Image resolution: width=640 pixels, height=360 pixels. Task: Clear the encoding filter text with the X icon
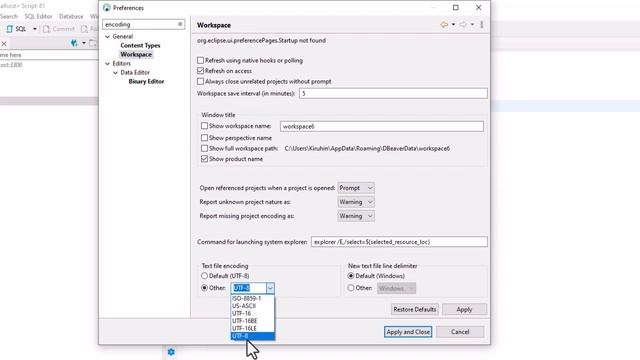[180, 24]
